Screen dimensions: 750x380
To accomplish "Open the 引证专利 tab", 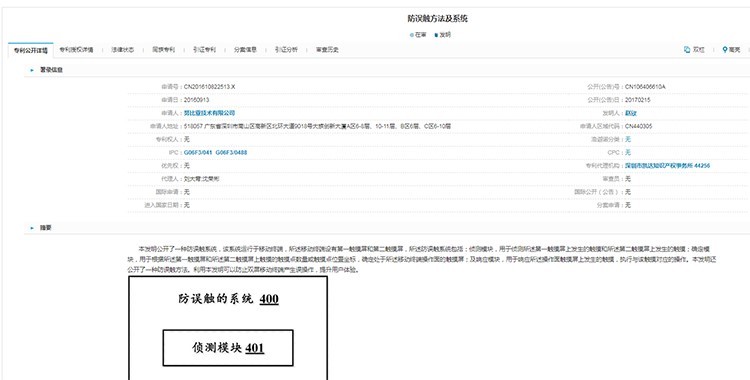I will click(x=205, y=50).
